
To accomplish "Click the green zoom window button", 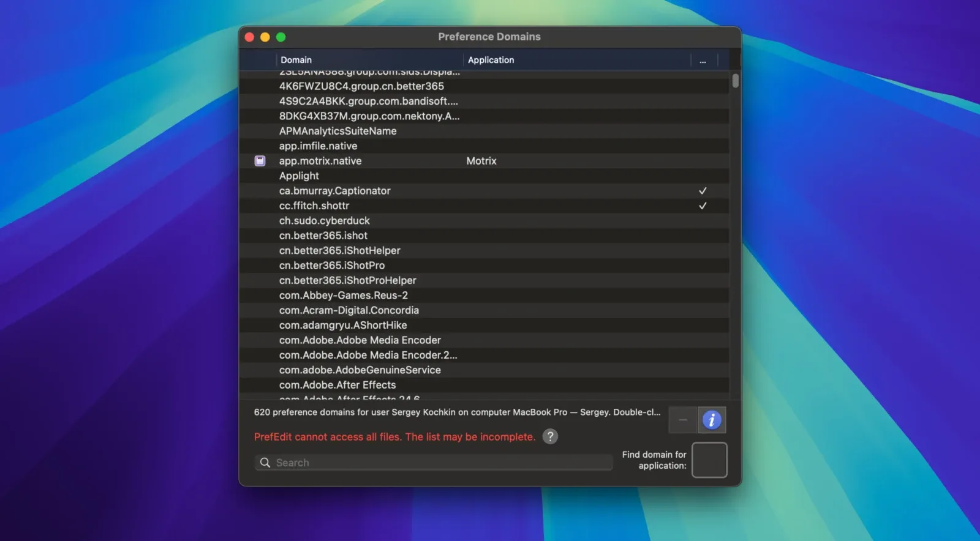I will click(x=281, y=37).
